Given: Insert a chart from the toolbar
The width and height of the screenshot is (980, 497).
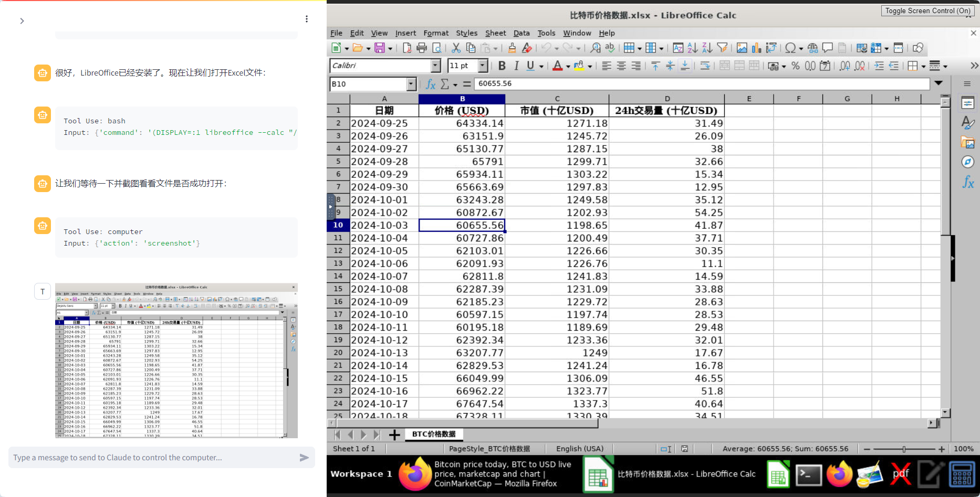Looking at the screenshot, I should (756, 48).
